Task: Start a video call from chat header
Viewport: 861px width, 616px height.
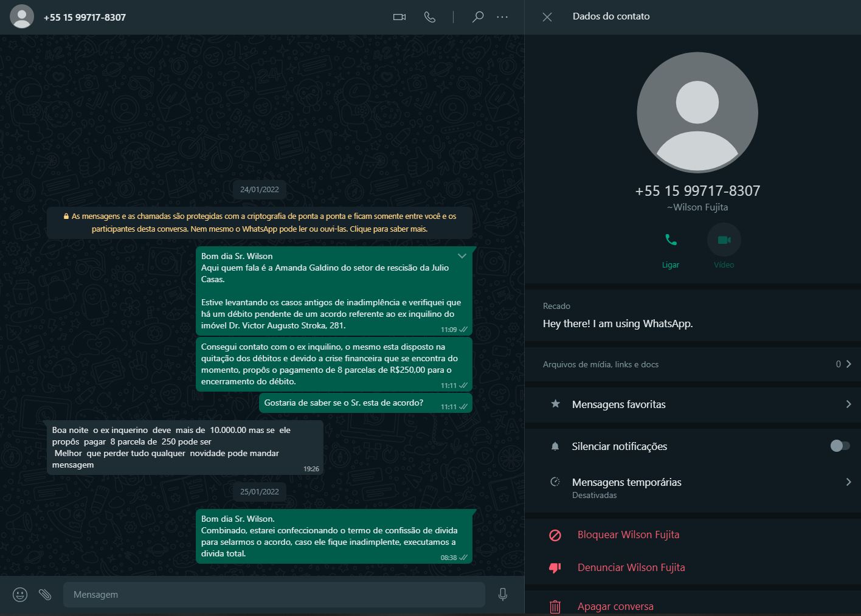Action: pos(399,17)
